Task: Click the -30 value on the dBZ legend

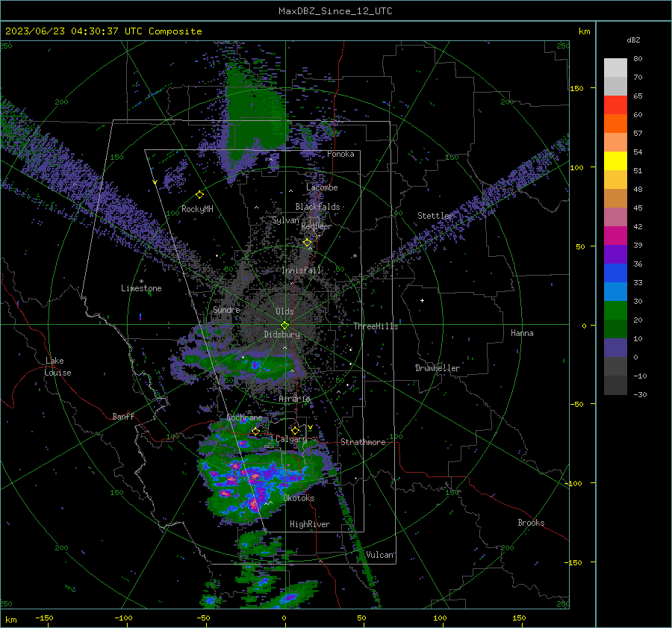Action: pyautogui.click(x=640, y=394)
